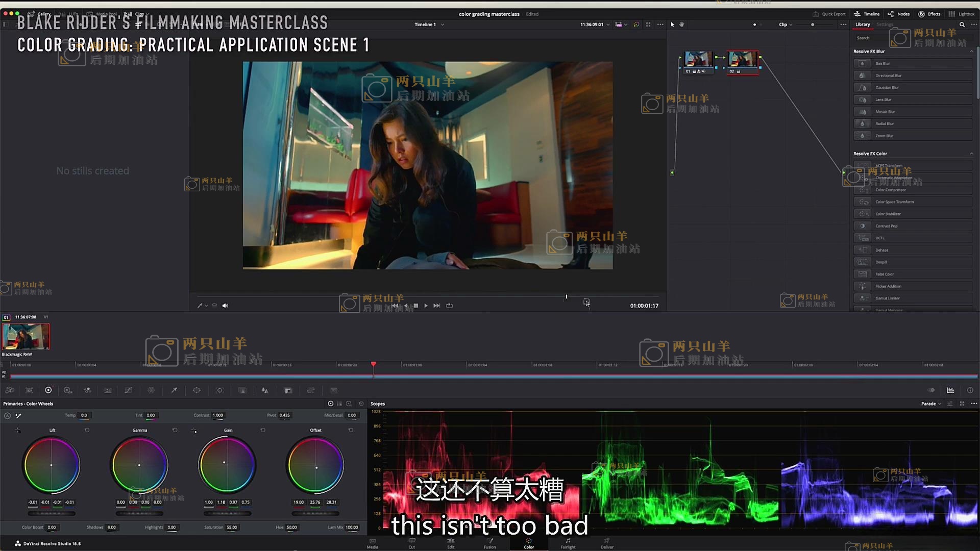The height and width of the screenshot is (551, 980).
Task: Open the Power Windows palette
Action: 197,390
